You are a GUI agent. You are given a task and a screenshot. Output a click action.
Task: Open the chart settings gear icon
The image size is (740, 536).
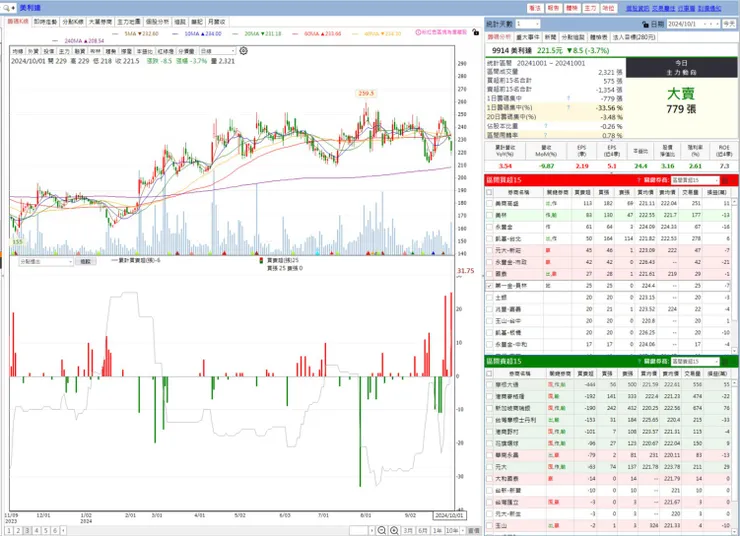[x=244, y=50]
